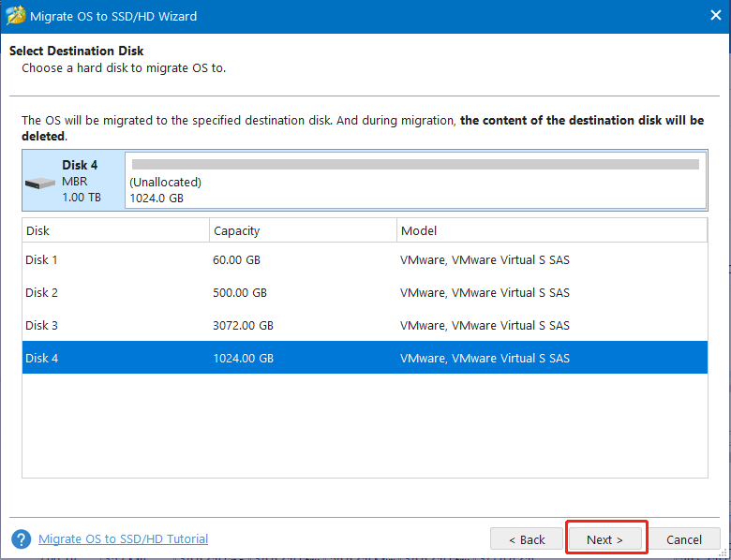Click the 3072.00 GB capacity cell
731x560 pixels.
tap(243, 326)
